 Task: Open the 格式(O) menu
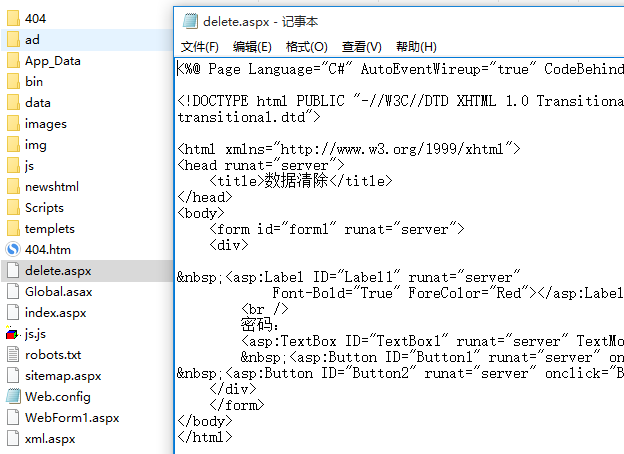(306, 47)
